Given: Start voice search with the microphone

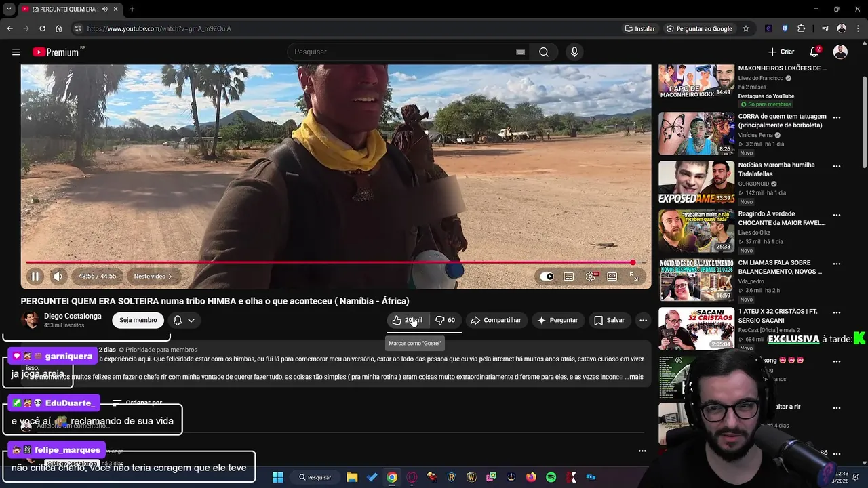Looking at the screenshot, I should (x=574, y=52).
